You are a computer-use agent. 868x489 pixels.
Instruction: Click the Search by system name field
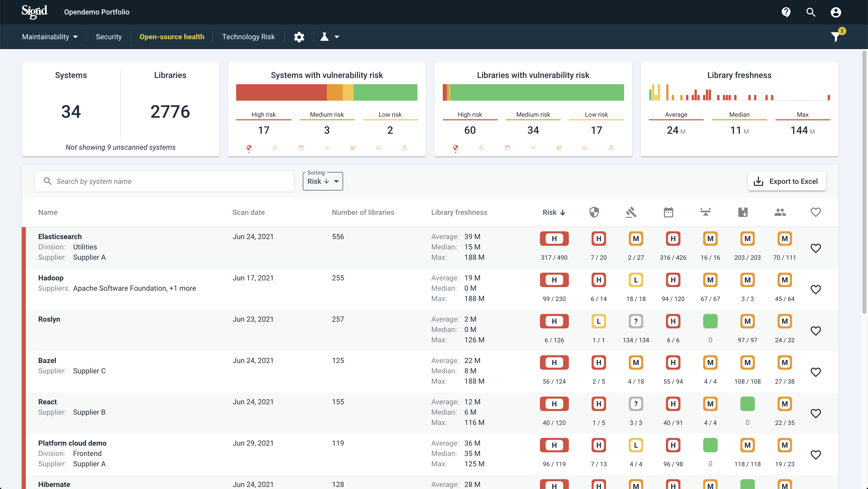[x=164, y=181]
